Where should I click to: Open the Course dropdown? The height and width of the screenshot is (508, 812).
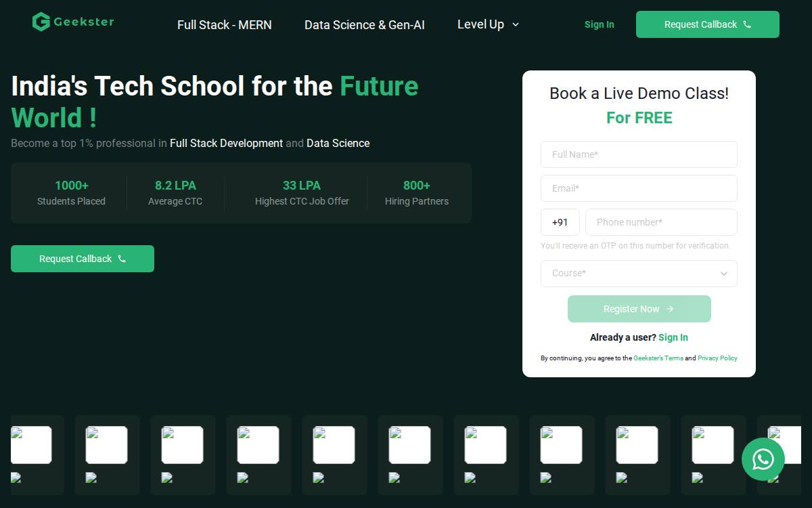click(x=639, y=274)
